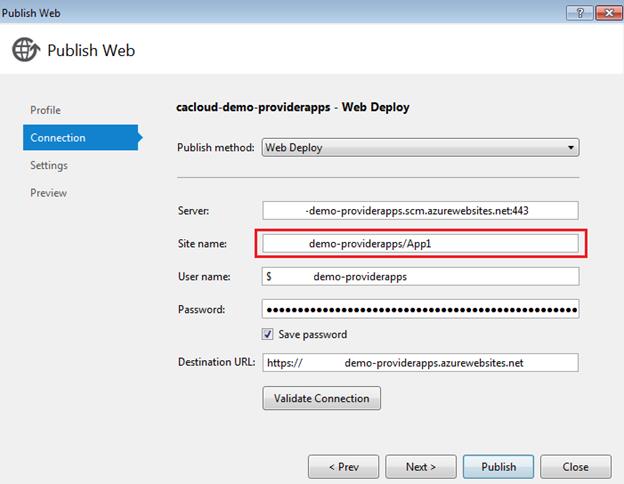The width and height of the screenshot is (624, 484).
Task: Click the Validate Connection button
Action: pos(322,398)
